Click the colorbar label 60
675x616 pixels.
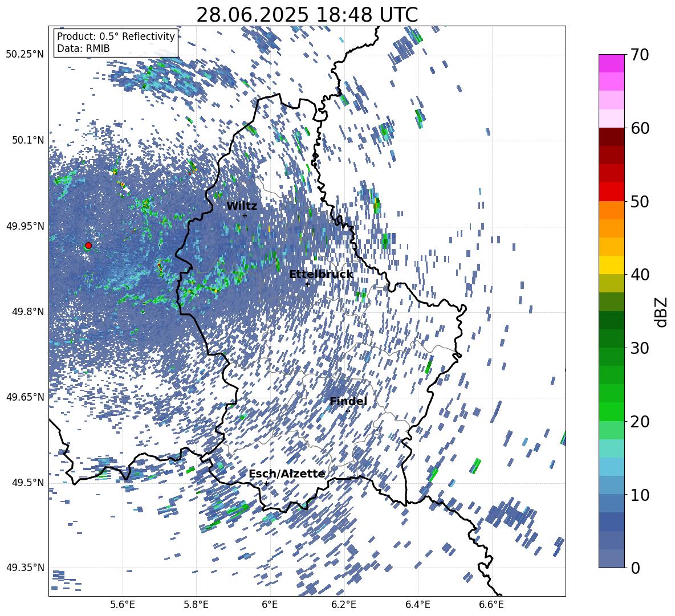pos(640,128)
